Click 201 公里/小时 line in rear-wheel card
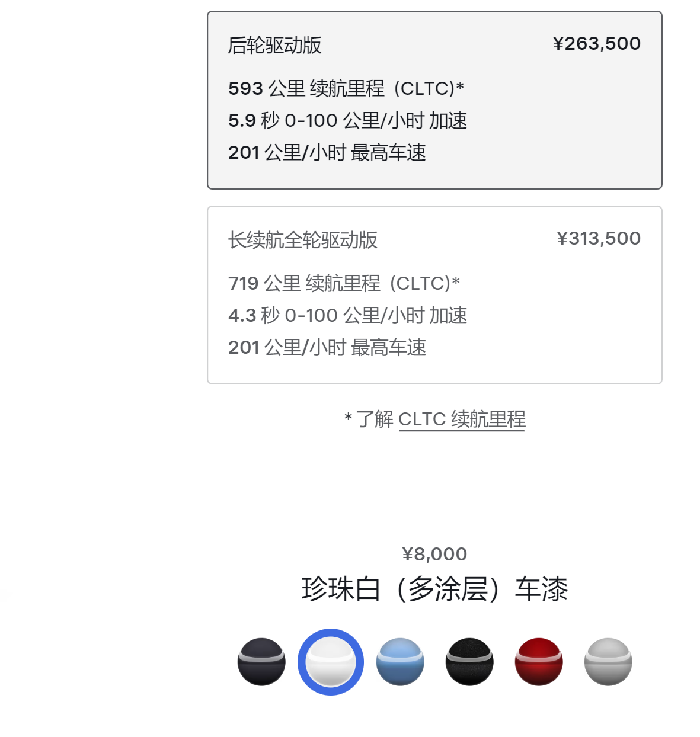The height and width of the screenshot is (737, 700). point(327,152)
